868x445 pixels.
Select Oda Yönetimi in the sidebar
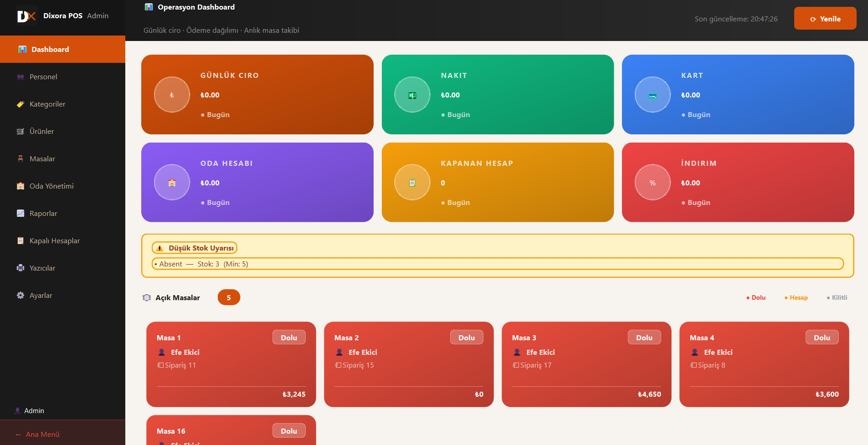coord(62,186)
